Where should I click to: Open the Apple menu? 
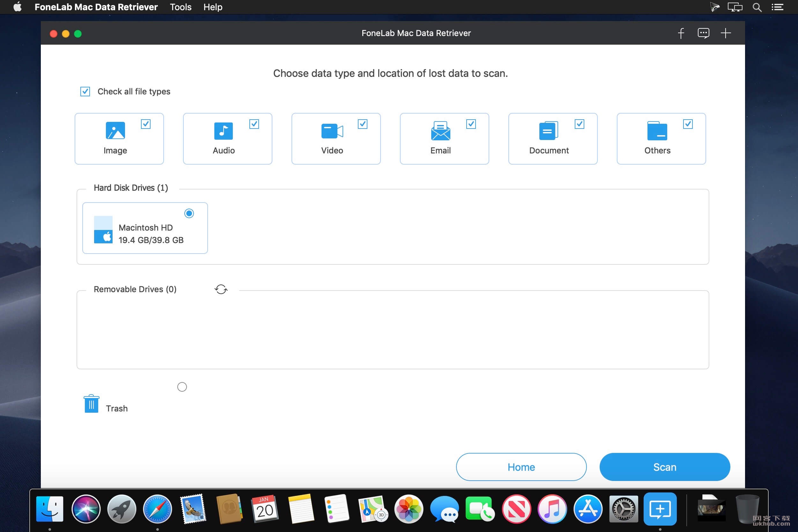(18, 7)
